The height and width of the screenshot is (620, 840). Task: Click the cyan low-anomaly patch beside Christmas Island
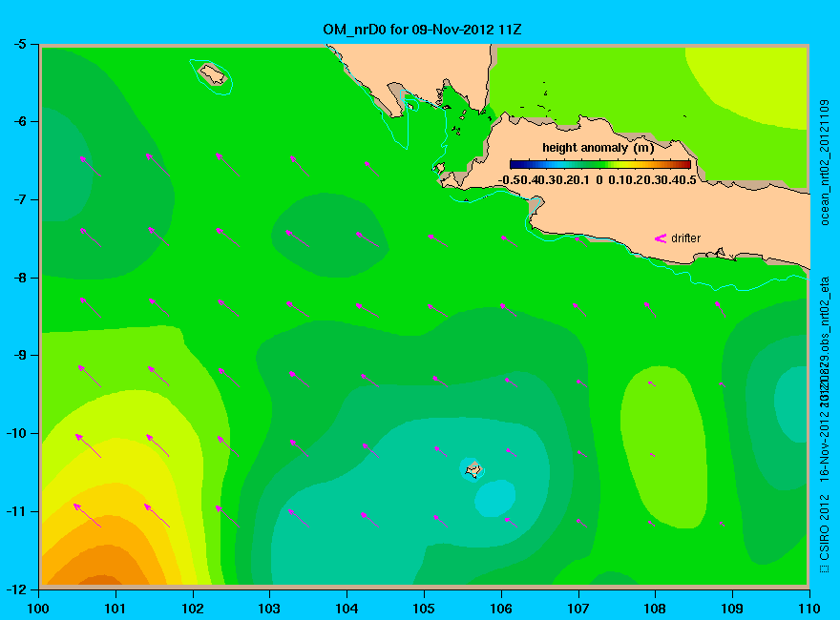point(495,499)
